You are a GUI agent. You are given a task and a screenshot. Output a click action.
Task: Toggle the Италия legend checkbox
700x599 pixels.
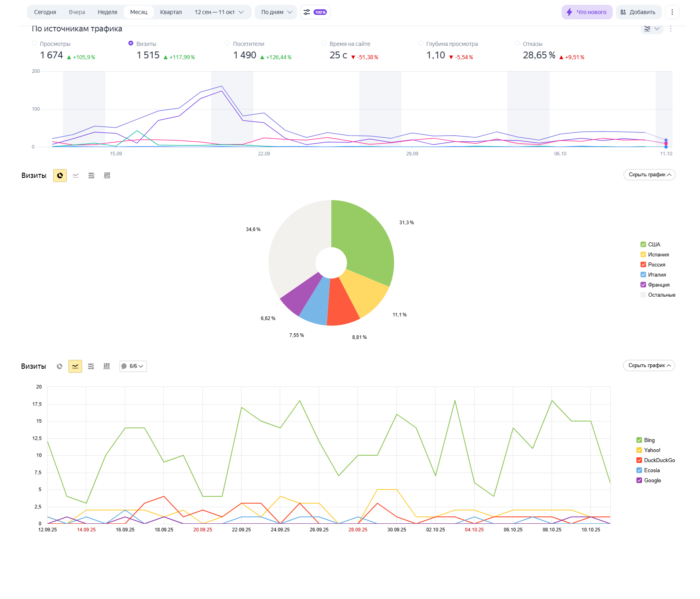pos(643,275)
